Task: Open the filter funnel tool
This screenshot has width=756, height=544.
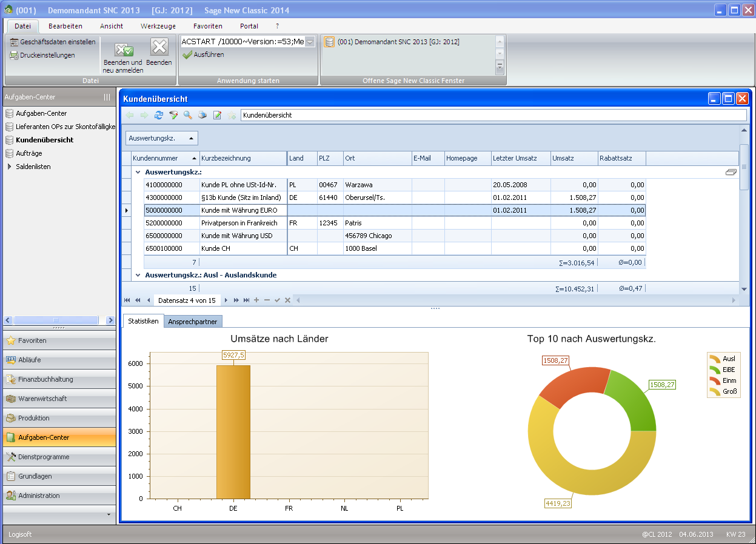Action: (173, 115)
